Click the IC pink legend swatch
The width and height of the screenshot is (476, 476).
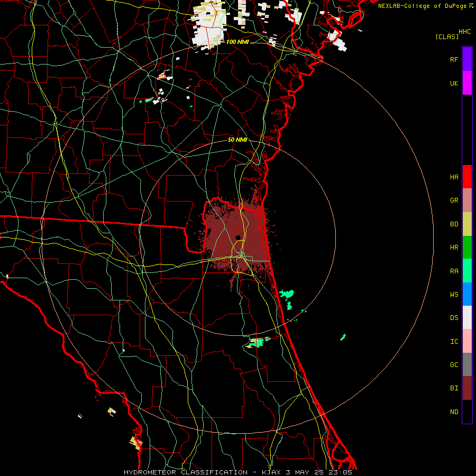pos(467,341)
